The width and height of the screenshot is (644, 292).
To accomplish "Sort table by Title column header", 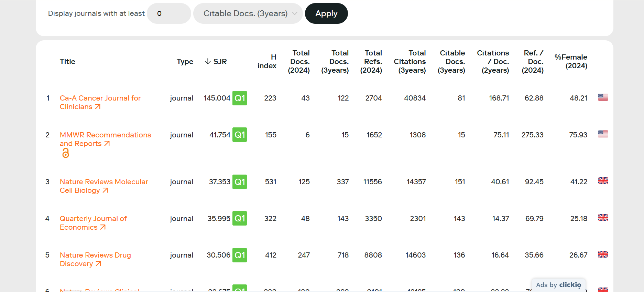I will click(67, 61).
